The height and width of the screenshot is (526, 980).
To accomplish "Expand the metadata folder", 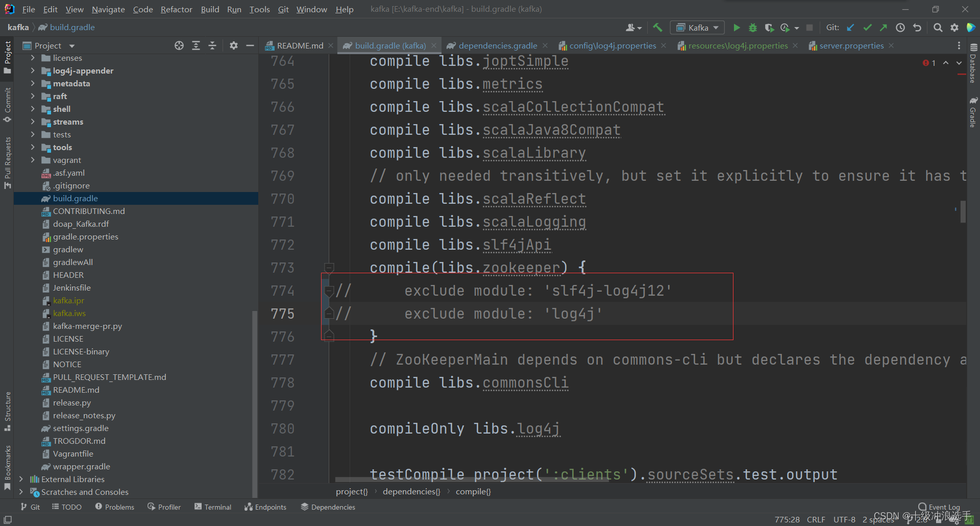I will [33, 83].
